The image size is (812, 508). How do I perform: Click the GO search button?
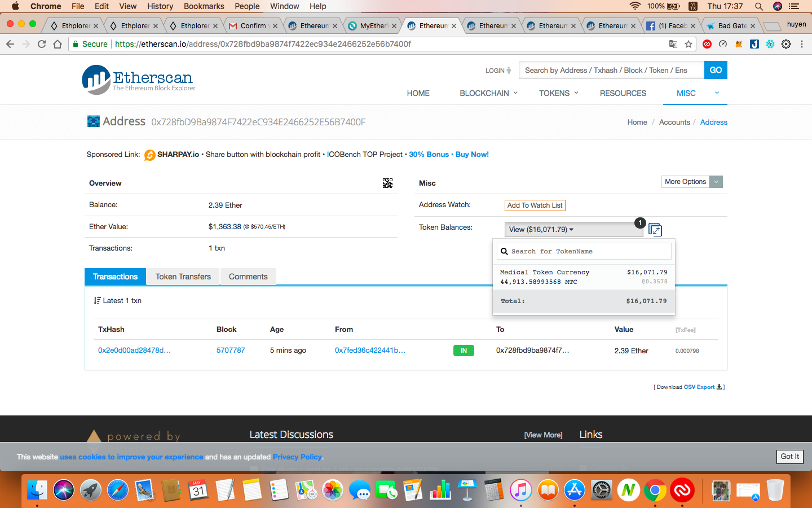click(x=716, y=70)
